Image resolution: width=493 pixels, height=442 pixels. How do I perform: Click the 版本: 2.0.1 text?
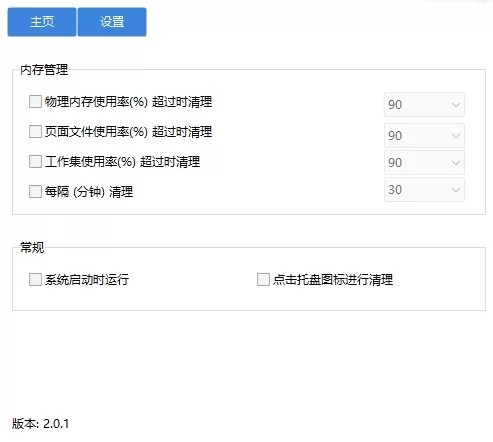click(41, 424)
